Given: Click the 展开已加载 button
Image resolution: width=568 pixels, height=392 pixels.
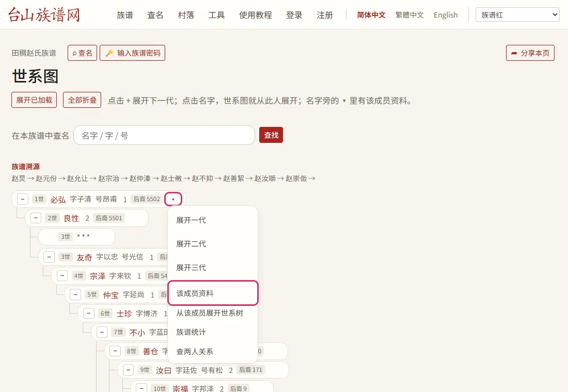Looking at the screenshot, I should point(34,100).
